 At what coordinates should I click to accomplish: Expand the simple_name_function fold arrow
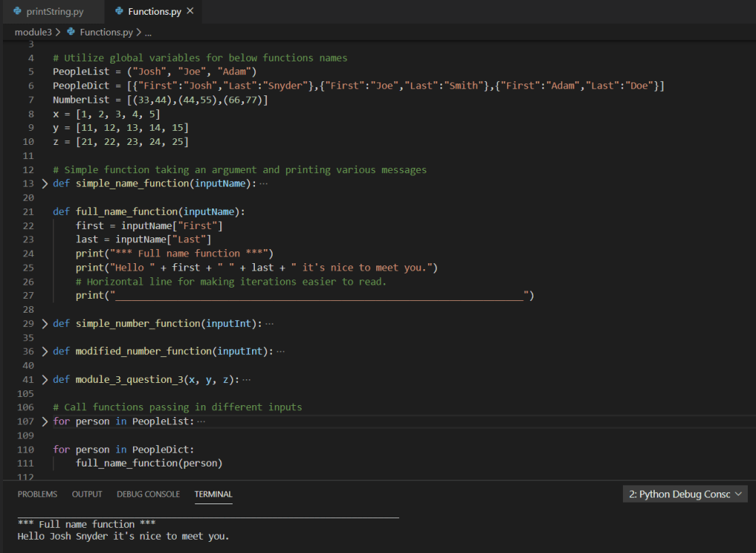click(44, 183)
